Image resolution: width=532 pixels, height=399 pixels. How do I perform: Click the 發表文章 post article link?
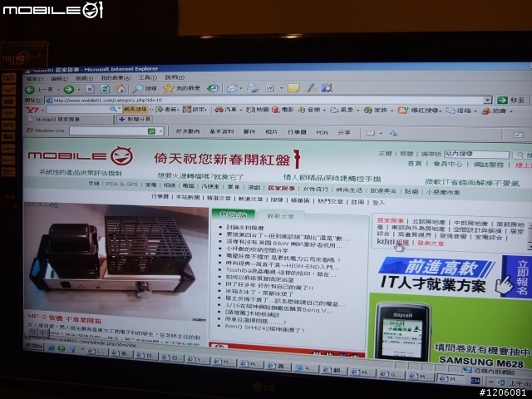[x=431, y=243]
